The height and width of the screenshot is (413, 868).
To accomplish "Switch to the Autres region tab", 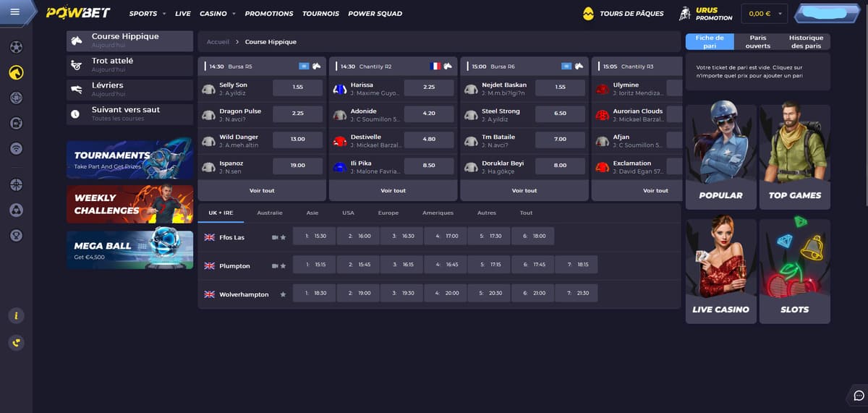I will [x=487, y=213].
